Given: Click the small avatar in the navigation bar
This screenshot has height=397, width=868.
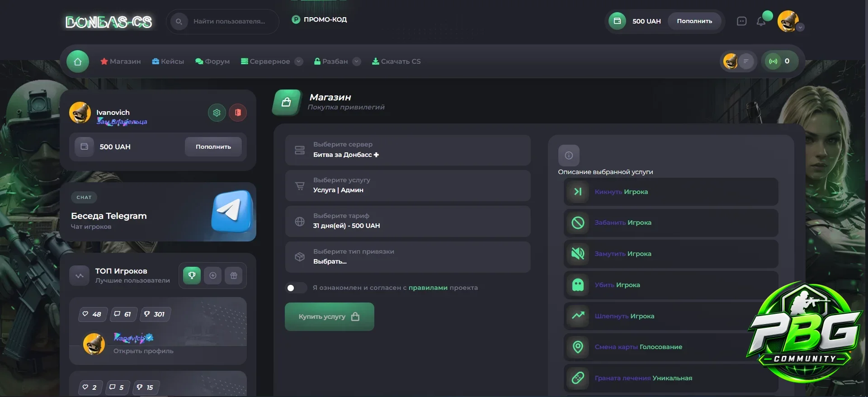Looking at the screenshot, I should [731, 61].
